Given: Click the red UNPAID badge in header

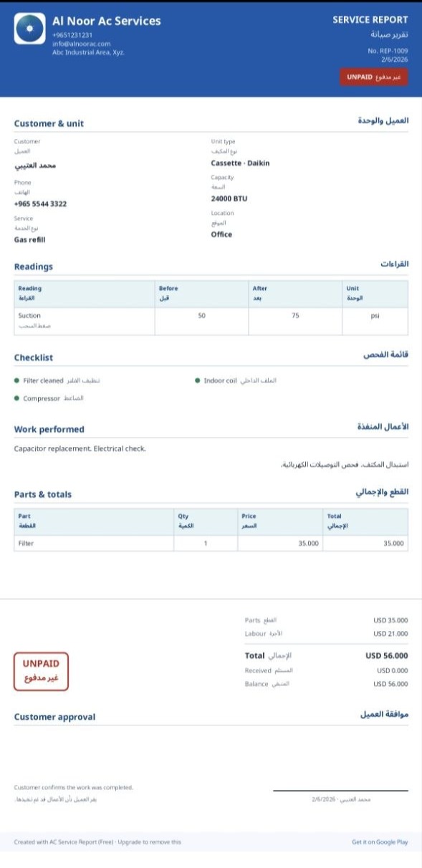Looking at the screenshot, I should point(373,77).
